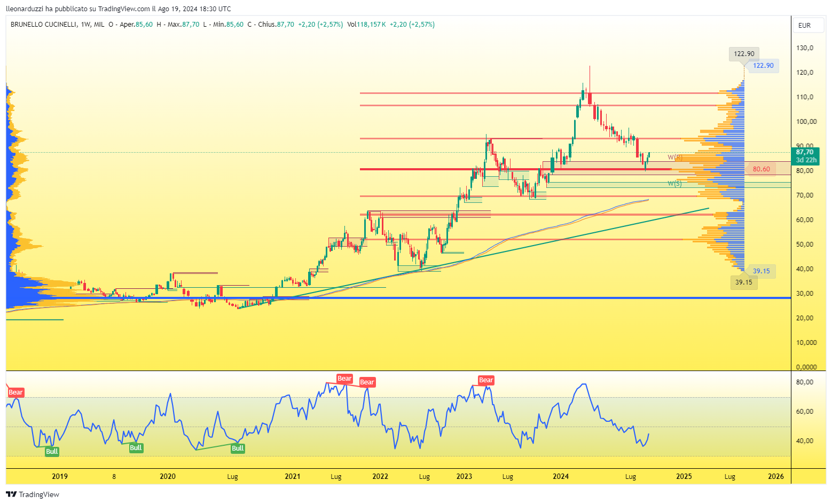The width and height of the screenshot is (832, 504).
Task: Click the 130,0 price scale value
Action: pyautogui.click(x=805, y=48)
